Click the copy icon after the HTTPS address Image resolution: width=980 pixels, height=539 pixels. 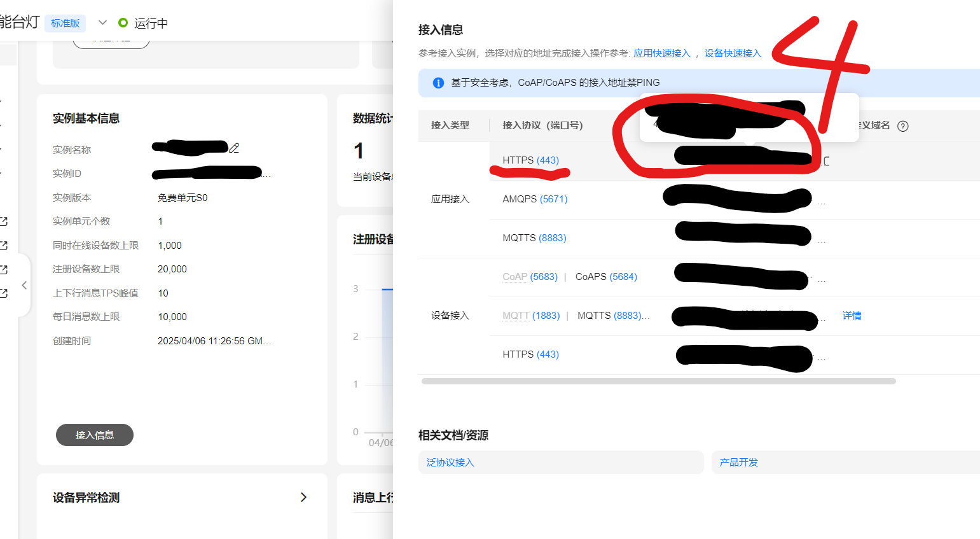[827, 162]
